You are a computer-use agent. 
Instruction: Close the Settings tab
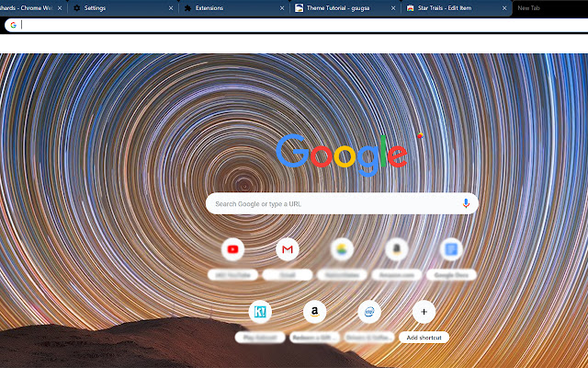(x=171, y=8)
